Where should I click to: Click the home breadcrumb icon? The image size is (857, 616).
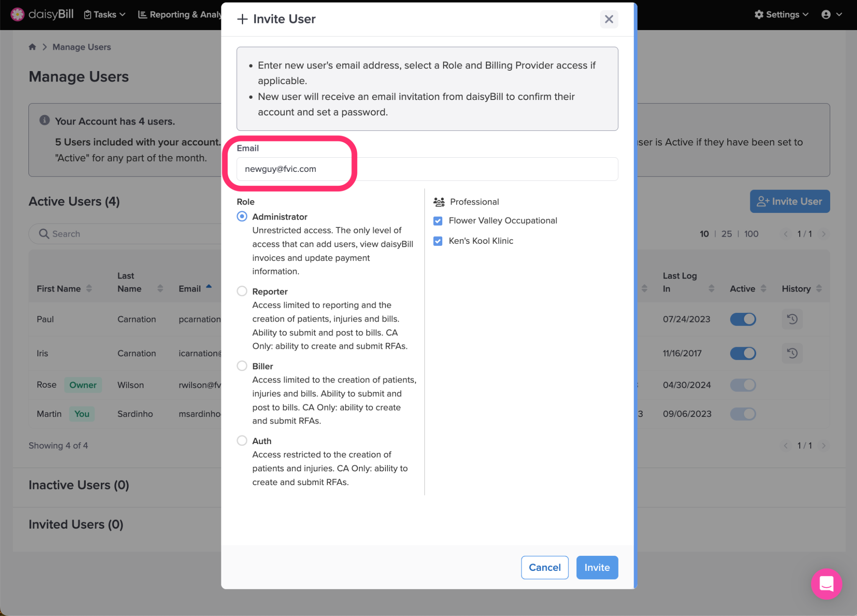point(32,47)
